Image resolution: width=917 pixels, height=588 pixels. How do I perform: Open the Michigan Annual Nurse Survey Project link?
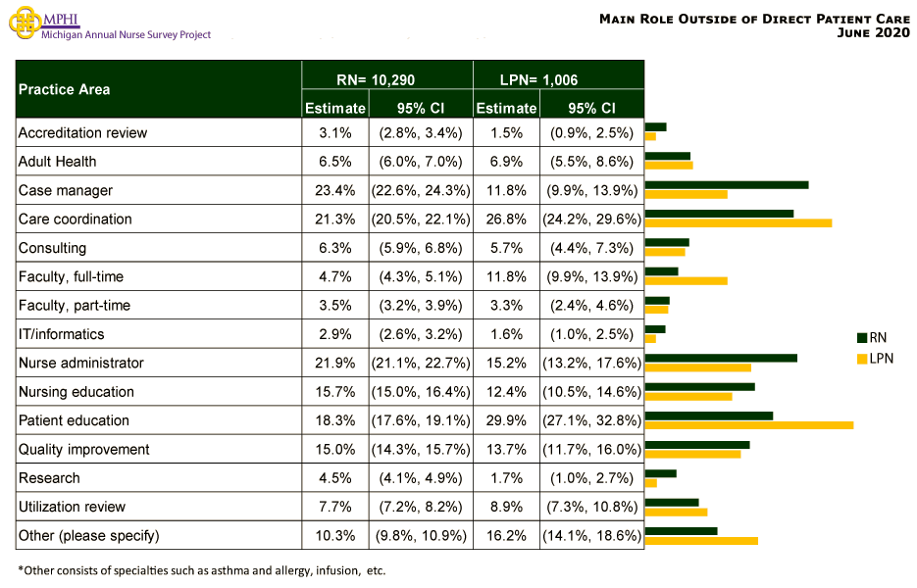[x=126, y=34]
